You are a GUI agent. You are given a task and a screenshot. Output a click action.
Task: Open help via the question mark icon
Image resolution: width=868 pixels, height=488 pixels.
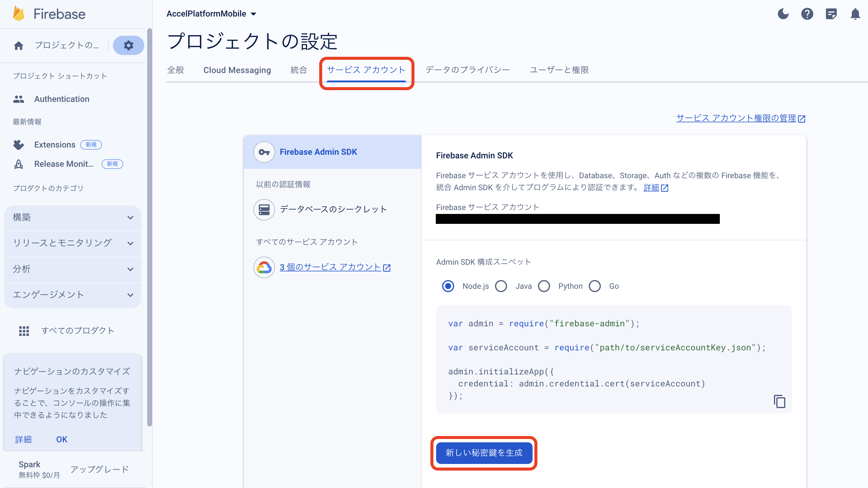click(807, 14)
